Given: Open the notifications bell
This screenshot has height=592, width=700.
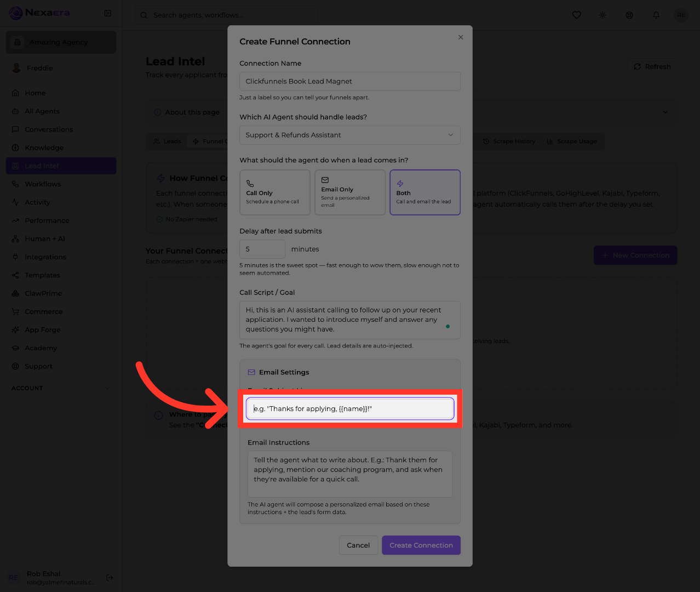Looking at the screenshot, I should (656, 15).
